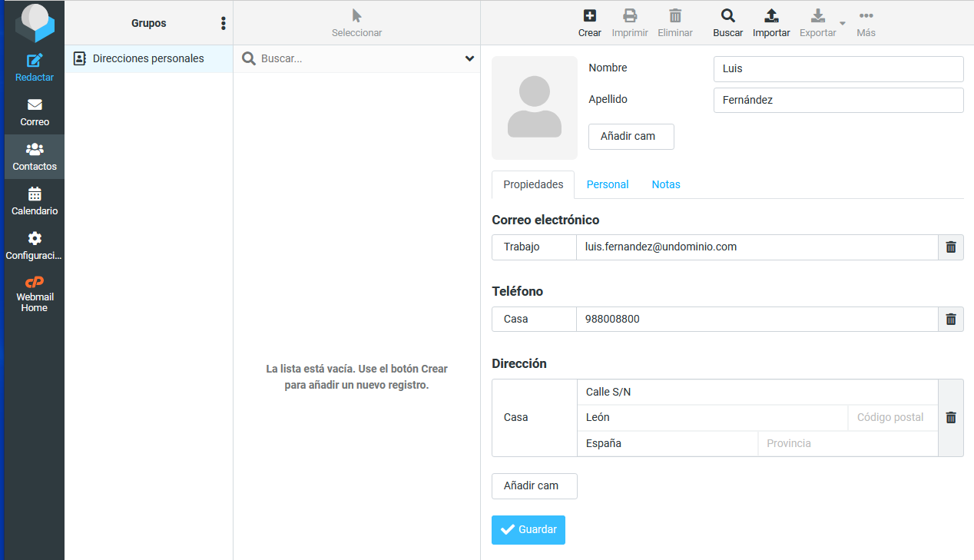Switch to the Personal tab

pyautogui.click(x=607, y=184)
